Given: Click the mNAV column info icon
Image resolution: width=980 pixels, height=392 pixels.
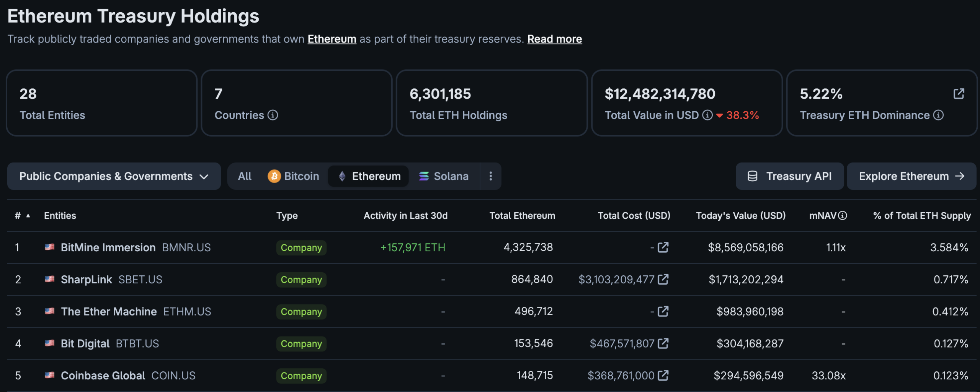Looking at the screenshot, I should click(843, 216).
